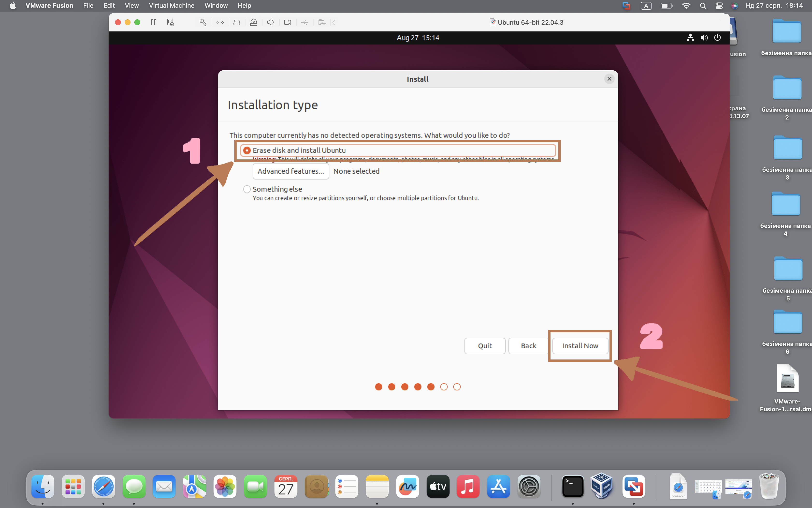Open Reminders from the Dock
Screen dimensions: 812x508
347,486
